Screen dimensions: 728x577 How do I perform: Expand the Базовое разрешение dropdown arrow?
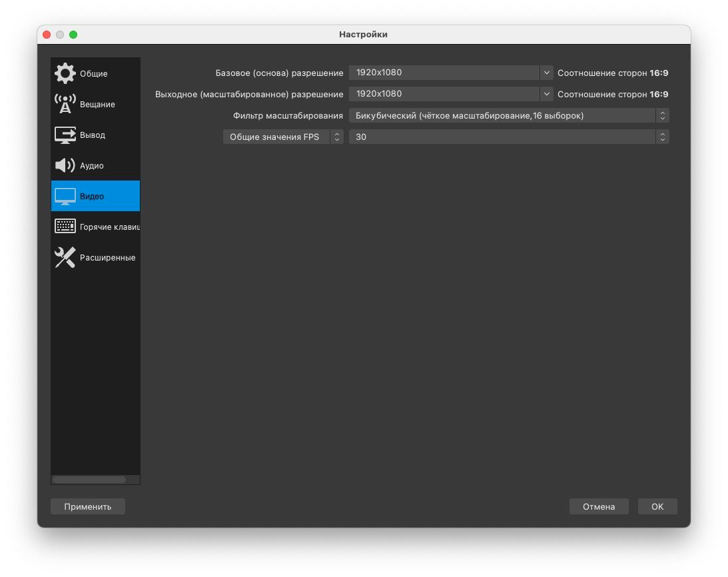click(546, 73)
